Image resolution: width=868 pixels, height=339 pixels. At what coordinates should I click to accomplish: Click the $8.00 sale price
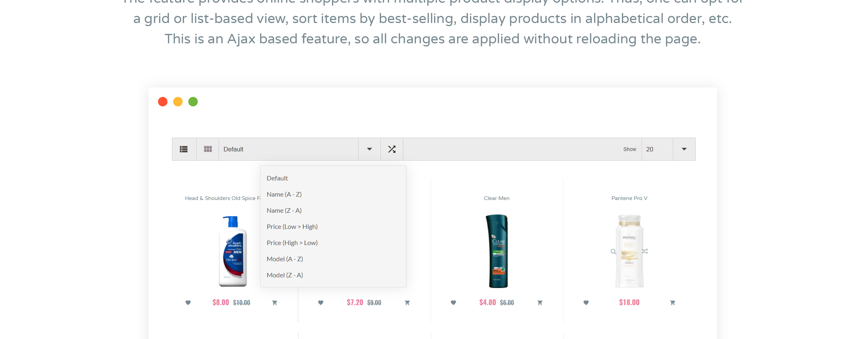(221, 302)
